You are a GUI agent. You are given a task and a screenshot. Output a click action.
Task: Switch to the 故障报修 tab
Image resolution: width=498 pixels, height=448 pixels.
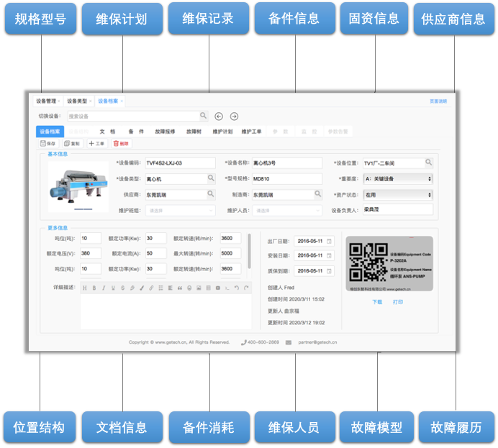pos(165,132)
